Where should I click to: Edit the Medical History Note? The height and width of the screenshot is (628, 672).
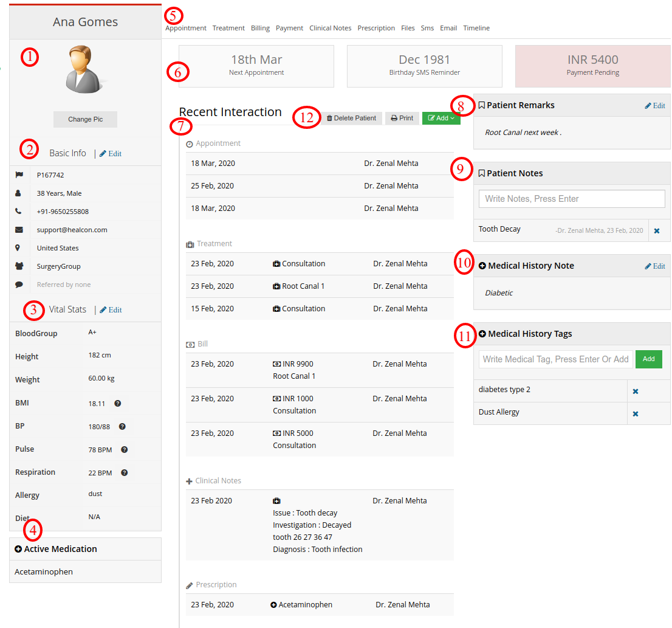tap(655, 266)
